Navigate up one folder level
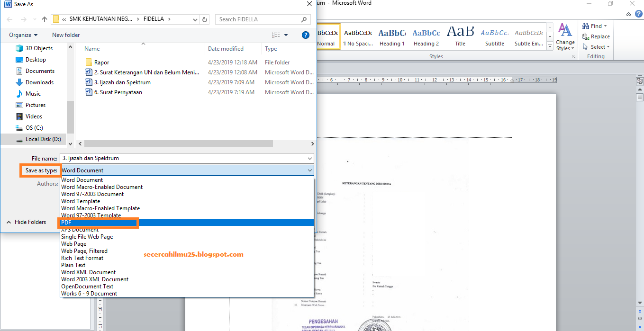Viewport: 644px width, 331px height. click(x=44, y=20)
